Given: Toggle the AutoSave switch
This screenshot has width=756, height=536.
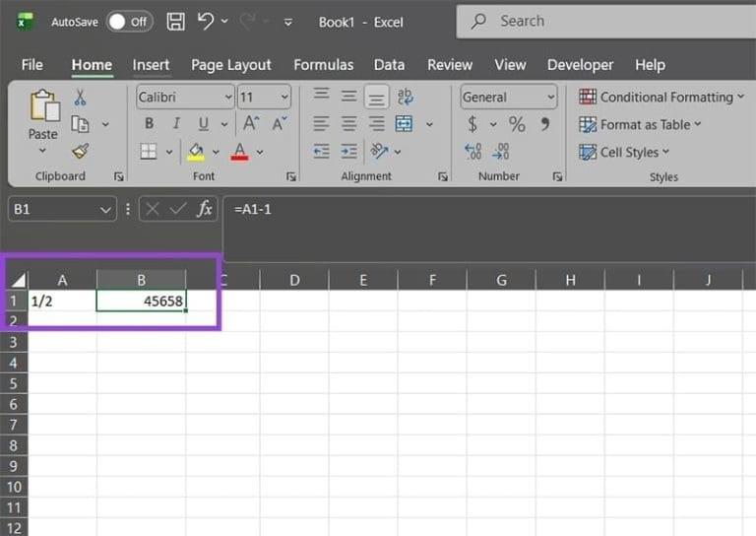Looking at the screenshot, I should pos(129,22).
